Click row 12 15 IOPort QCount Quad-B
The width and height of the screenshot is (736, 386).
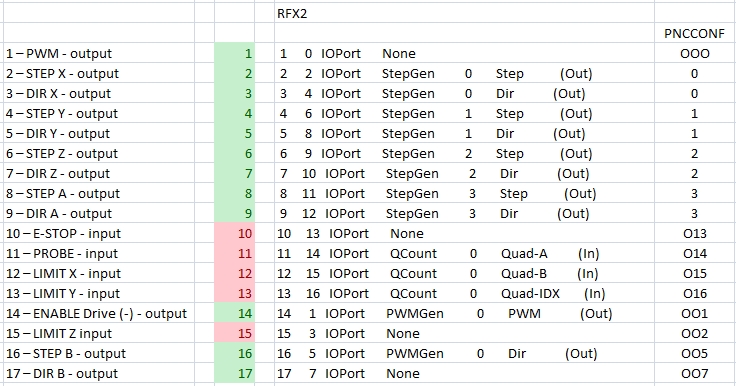tap(464, 274)
